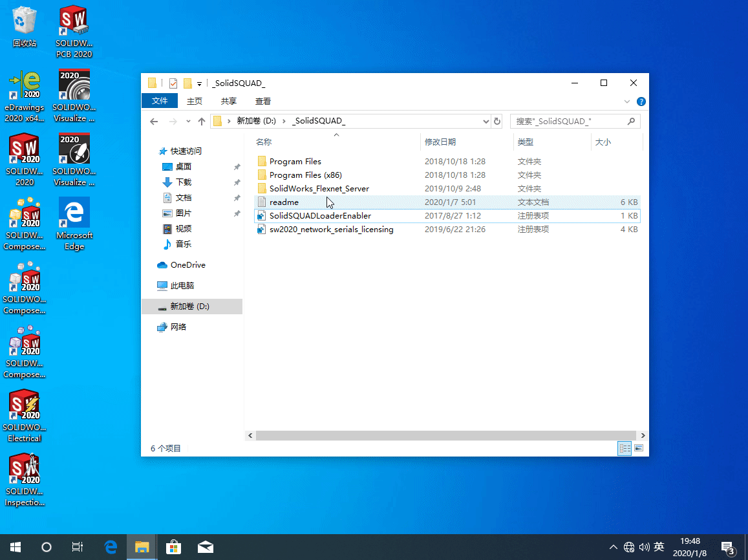Image resolution: width=748 pixels, height=560 pixels.
Task: Launch Edge from the taskbar
Action: tap(111, 547)
